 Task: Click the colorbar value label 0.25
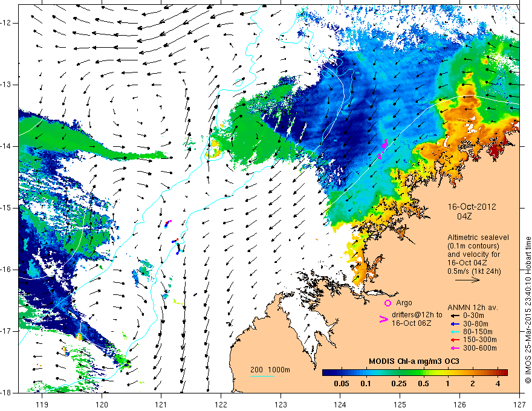[x=399, y=384]
